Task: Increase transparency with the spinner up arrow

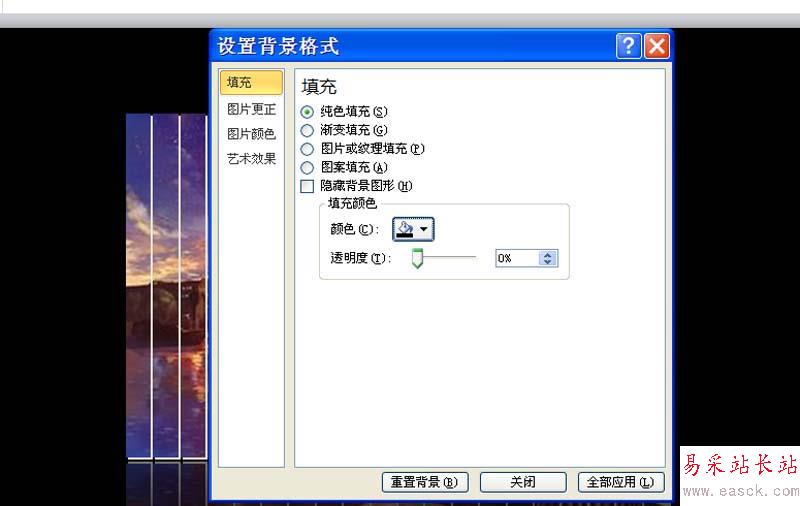Action: pos(548,255)
